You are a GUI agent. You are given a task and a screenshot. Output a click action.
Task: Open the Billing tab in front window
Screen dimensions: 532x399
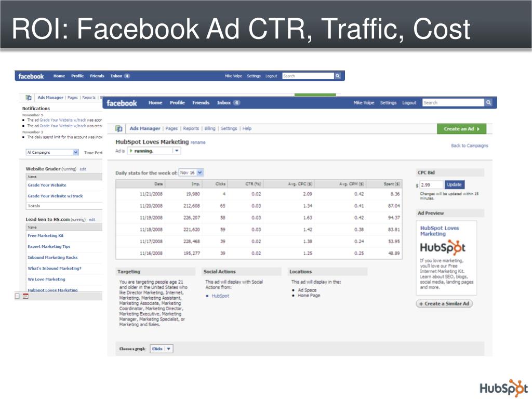[210, 129]
